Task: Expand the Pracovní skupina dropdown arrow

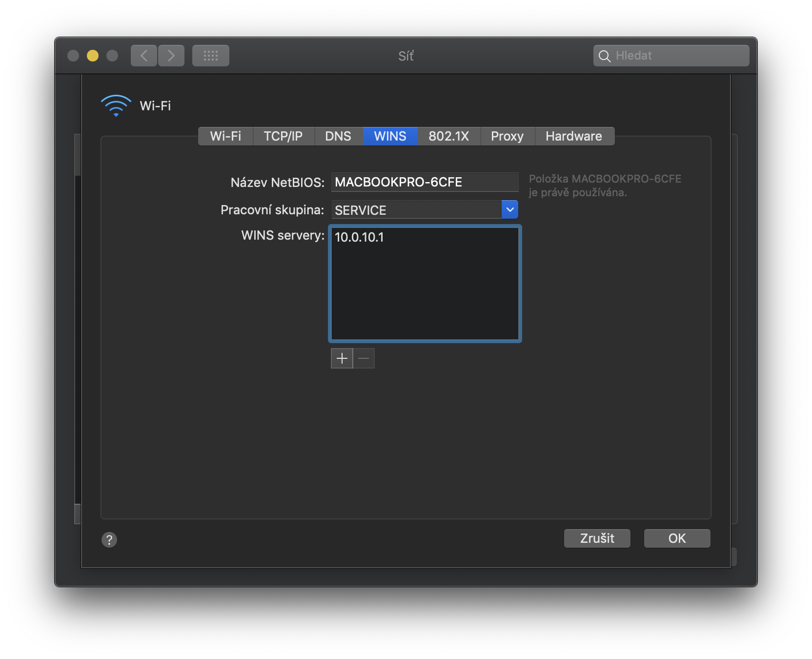Action: (x=510, y=210)
